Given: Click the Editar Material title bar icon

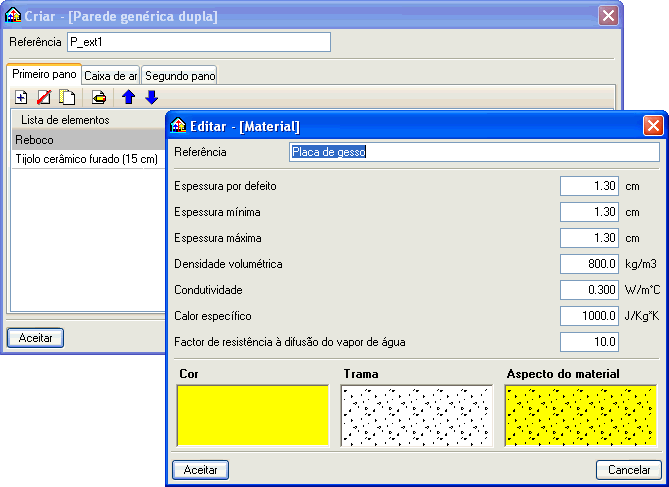Looking at the screenshot, I should [178, 125].
